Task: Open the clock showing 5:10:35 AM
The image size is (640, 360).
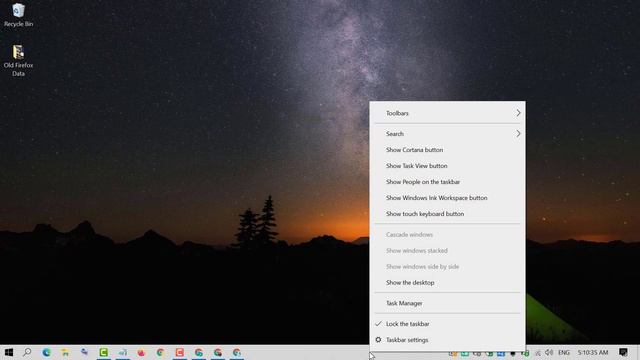Action: pos(593,352)
